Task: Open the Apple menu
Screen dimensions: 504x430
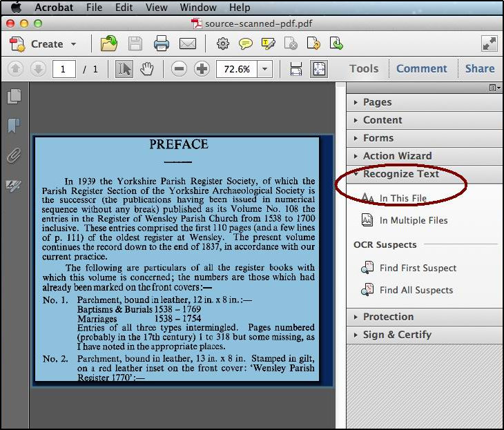Action: [16, 7]
